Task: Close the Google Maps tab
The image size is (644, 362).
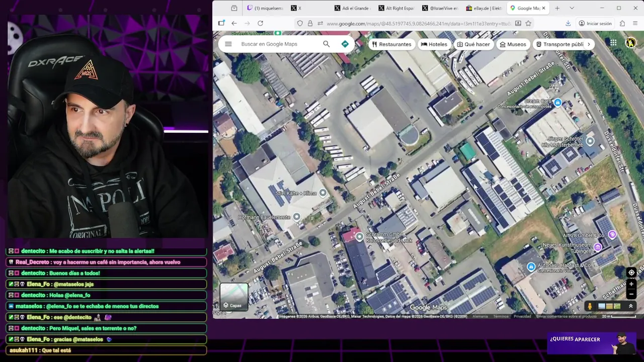Action: click(x=543, y=8)
